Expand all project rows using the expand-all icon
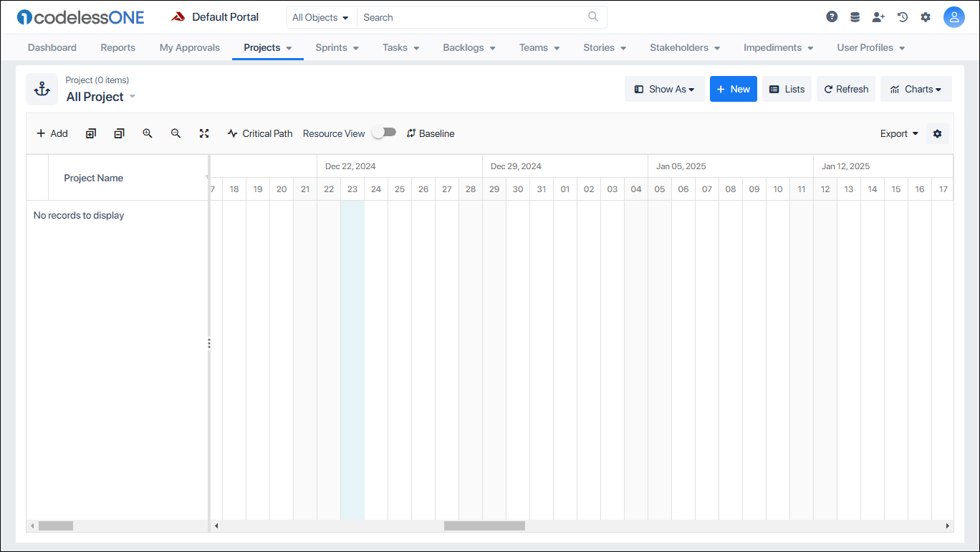Image resolution: width=980 pixels, height=552 pixels. (90, 133)
